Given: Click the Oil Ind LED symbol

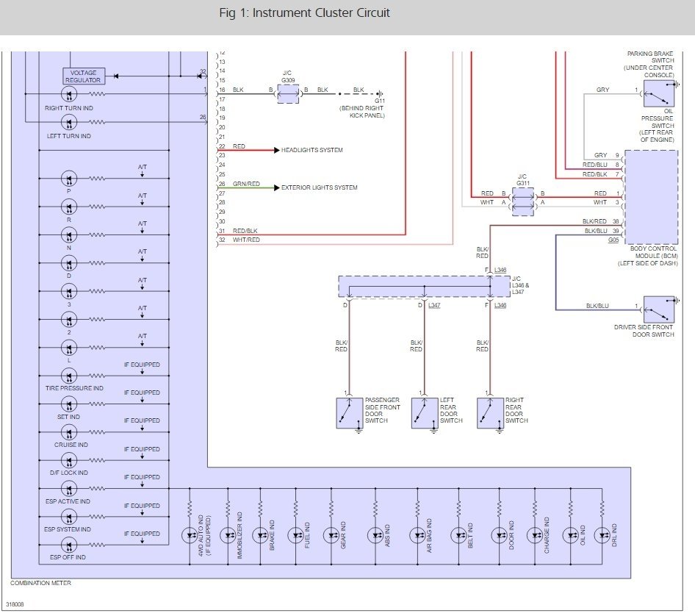Looking at the screenshot, I should point(570,535).
